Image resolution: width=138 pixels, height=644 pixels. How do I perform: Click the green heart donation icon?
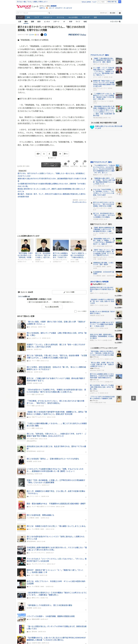[92, 127]
